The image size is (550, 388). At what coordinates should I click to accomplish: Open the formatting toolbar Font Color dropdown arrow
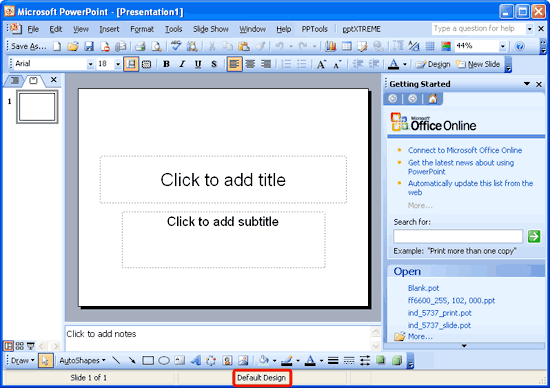click(404, 64)
